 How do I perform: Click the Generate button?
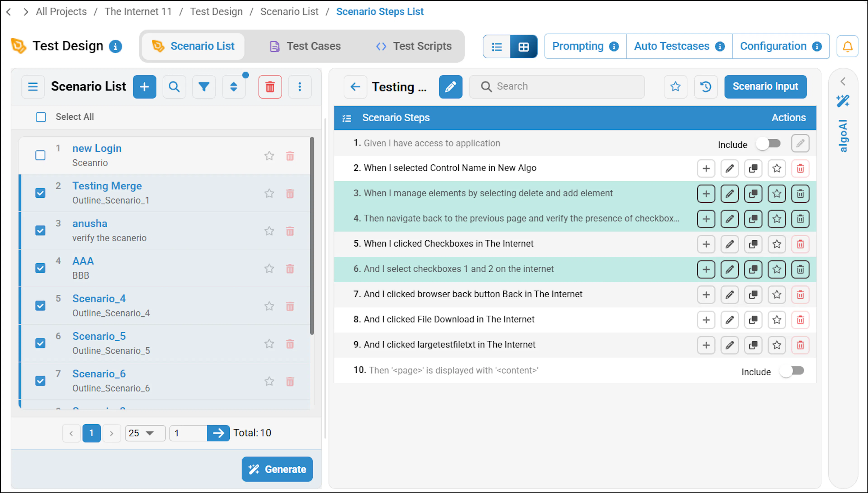point(277,469)
